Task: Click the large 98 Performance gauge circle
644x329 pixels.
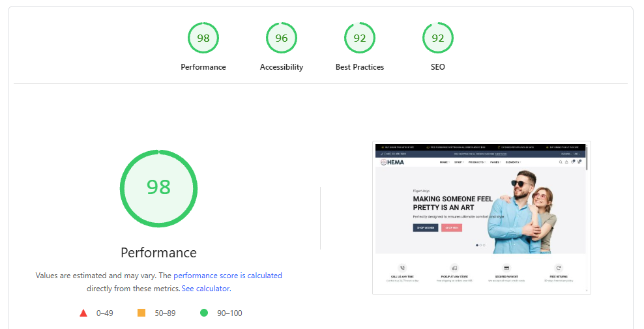Action: [158, 188]
